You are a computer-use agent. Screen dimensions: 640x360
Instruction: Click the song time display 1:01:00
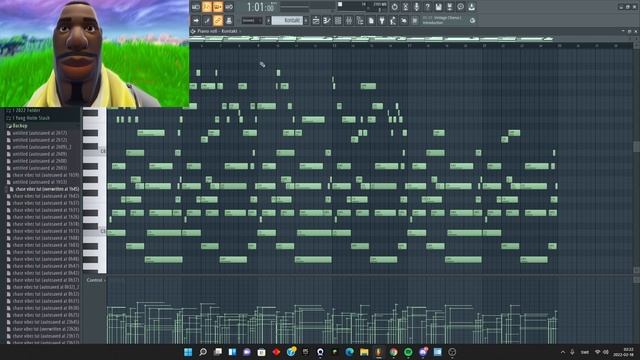(260, 7)
